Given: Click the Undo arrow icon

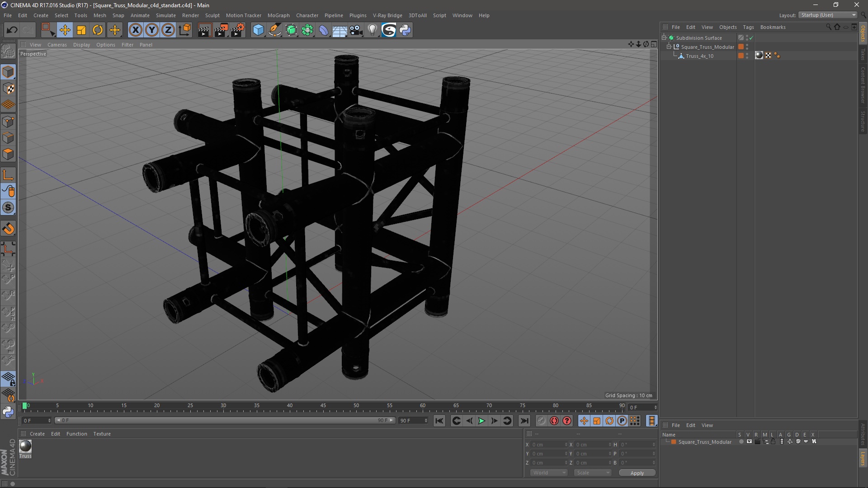Looking at the screenshot, I should [x=12, y=30].
